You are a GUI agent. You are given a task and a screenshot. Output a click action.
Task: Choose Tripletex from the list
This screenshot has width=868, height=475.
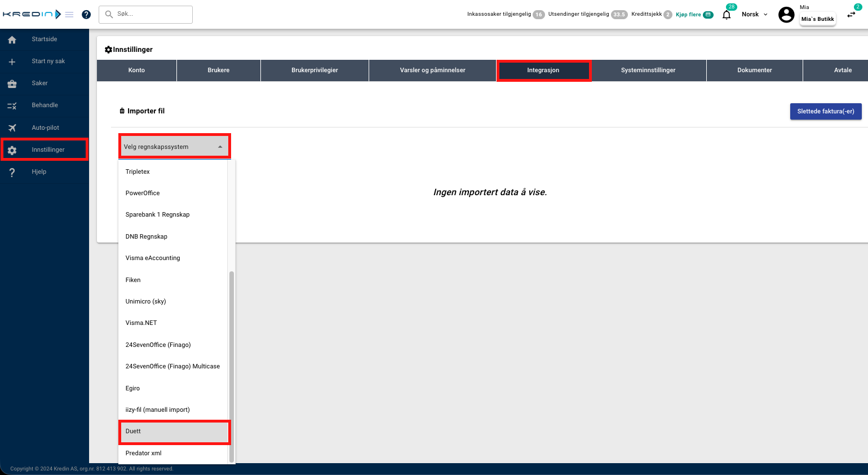pyautogui.click(x=173, y=171)
